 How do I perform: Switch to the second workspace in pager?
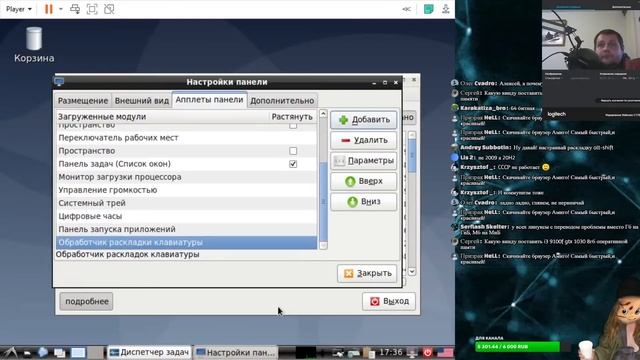coord(96,353)
